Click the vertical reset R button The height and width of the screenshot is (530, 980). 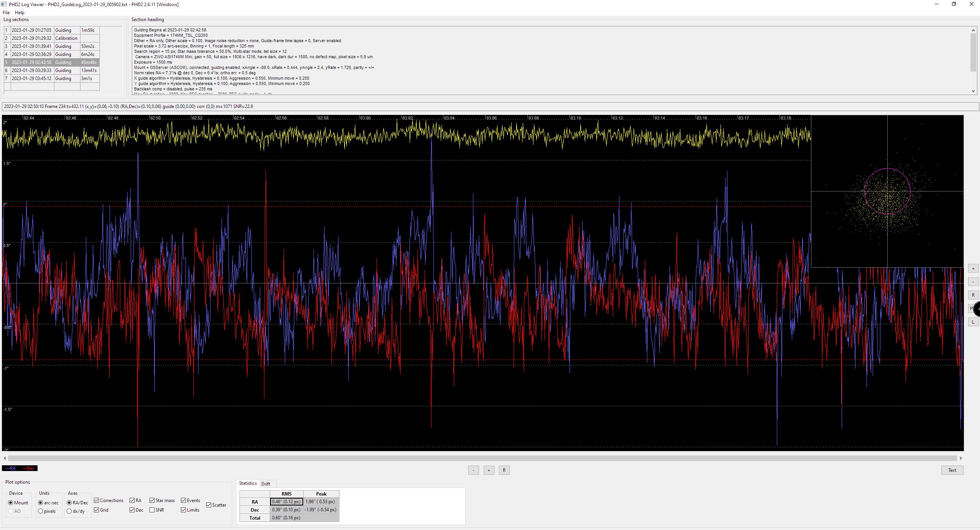pyautogui.click(x=973, y=295)
